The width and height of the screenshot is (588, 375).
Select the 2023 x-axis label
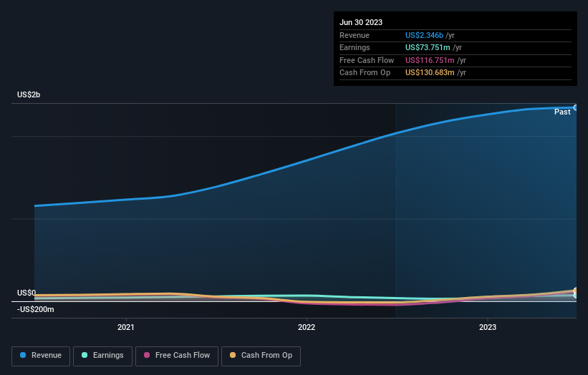tap(488, 328)
